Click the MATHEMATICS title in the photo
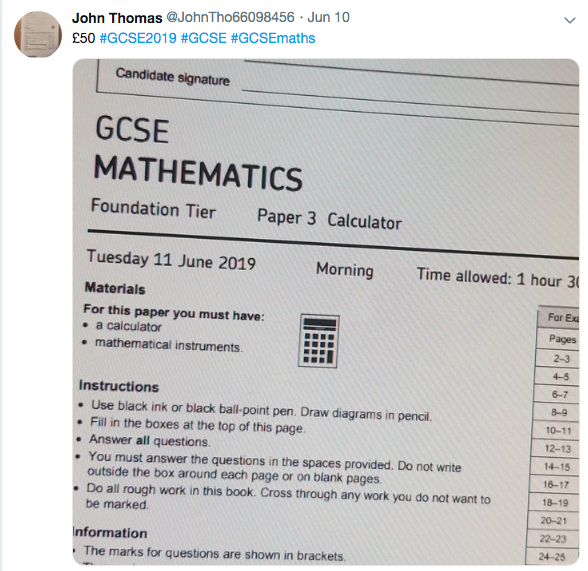The height and width of the screenshot is (571, 588). coord(198,173)
